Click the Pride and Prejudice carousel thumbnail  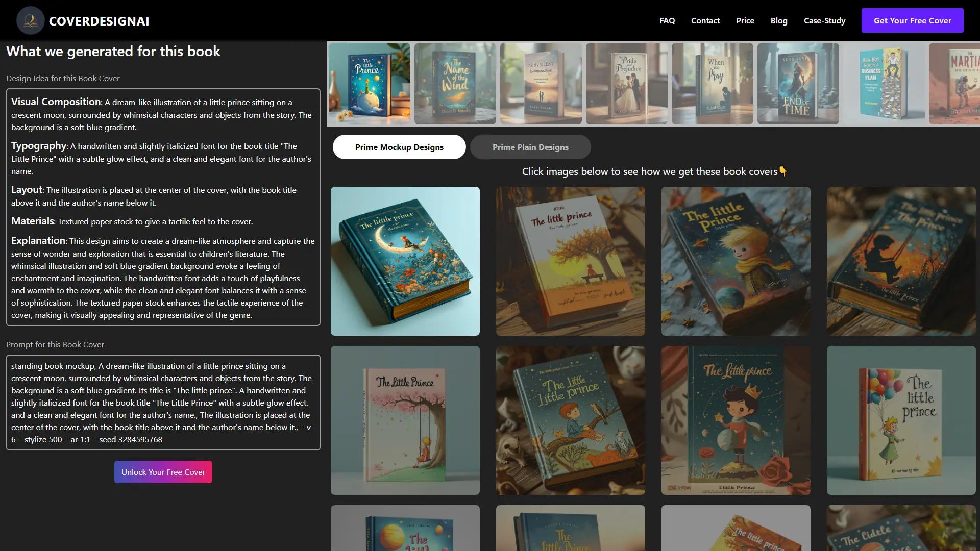click(626, 83)
